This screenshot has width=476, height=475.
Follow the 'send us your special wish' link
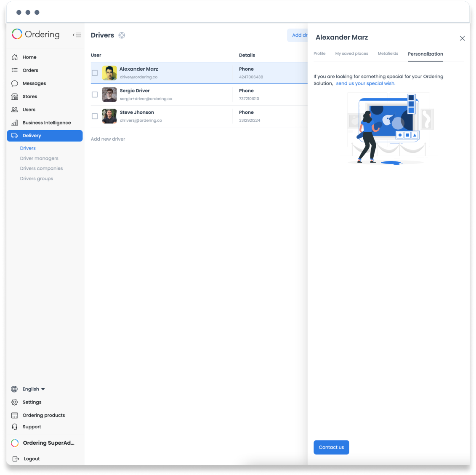pos(365,83)
